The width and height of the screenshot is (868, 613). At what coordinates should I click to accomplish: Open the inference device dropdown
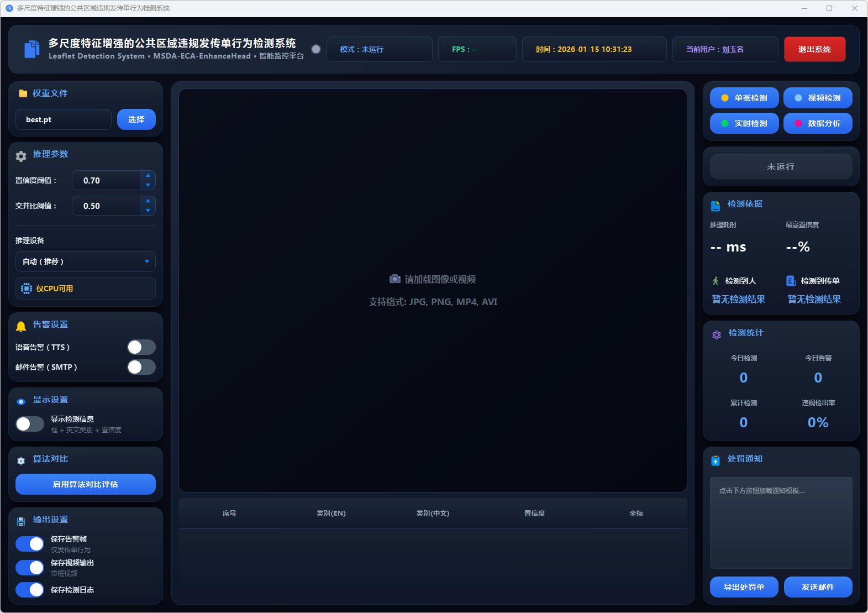86,261
